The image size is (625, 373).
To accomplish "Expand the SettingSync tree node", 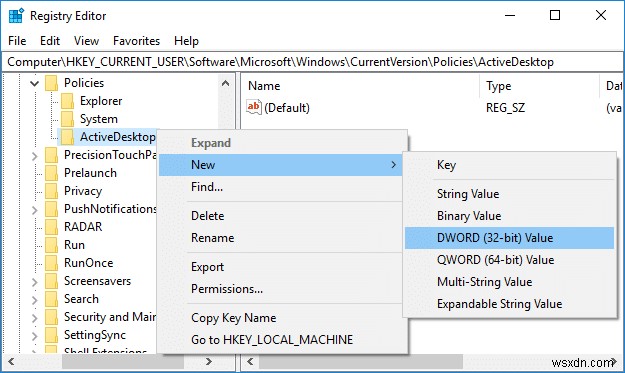I will [x=35, y=336].
